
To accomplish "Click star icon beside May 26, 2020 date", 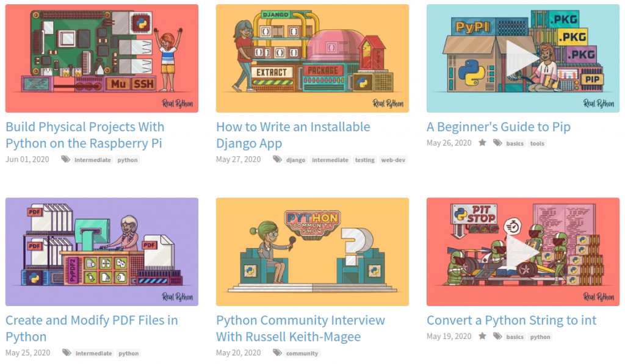I will 482,143.
